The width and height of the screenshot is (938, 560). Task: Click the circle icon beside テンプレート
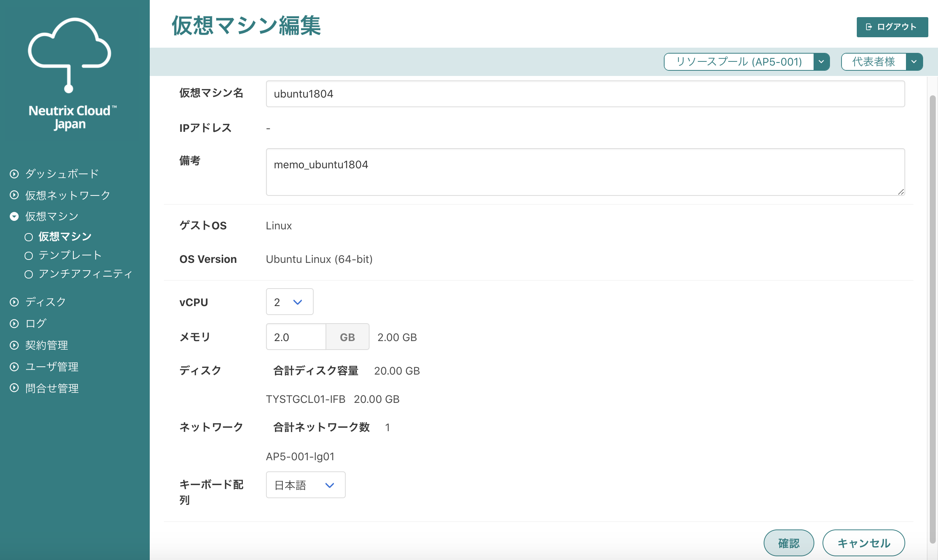point(29,255)
